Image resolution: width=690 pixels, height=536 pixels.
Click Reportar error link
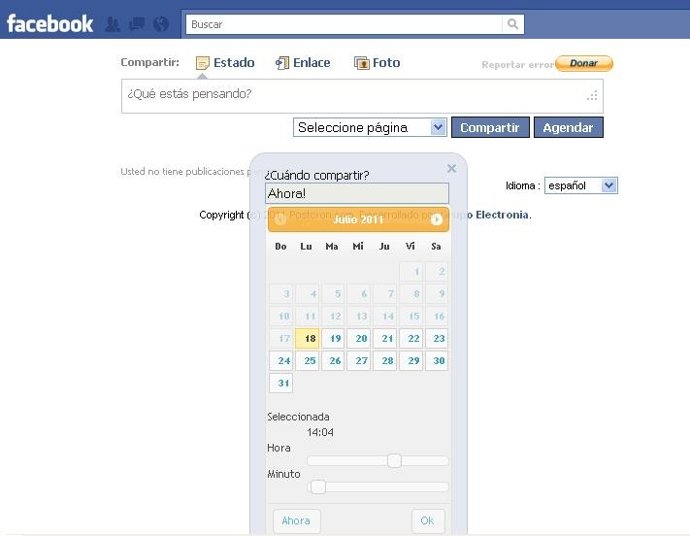(x=518, y=65)
